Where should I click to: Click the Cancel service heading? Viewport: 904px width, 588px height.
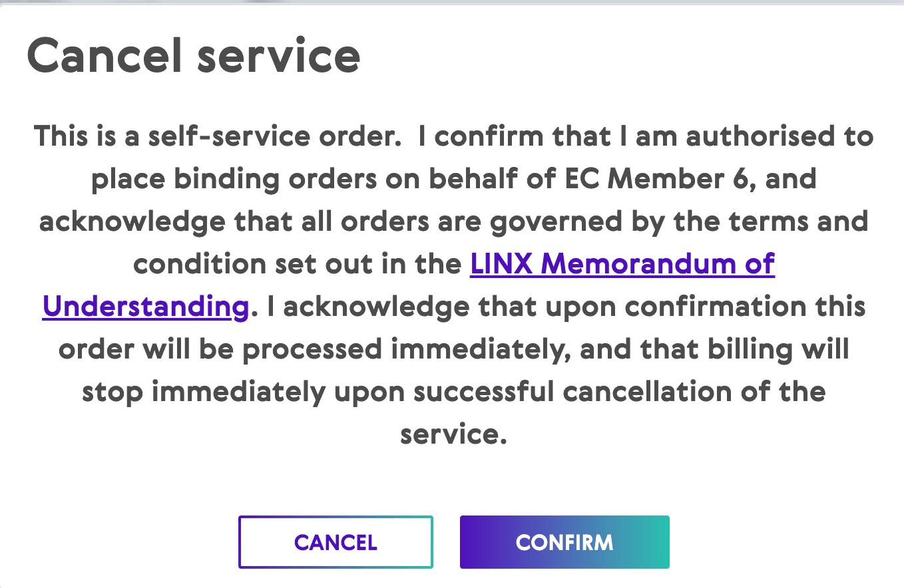click(193, 55)
